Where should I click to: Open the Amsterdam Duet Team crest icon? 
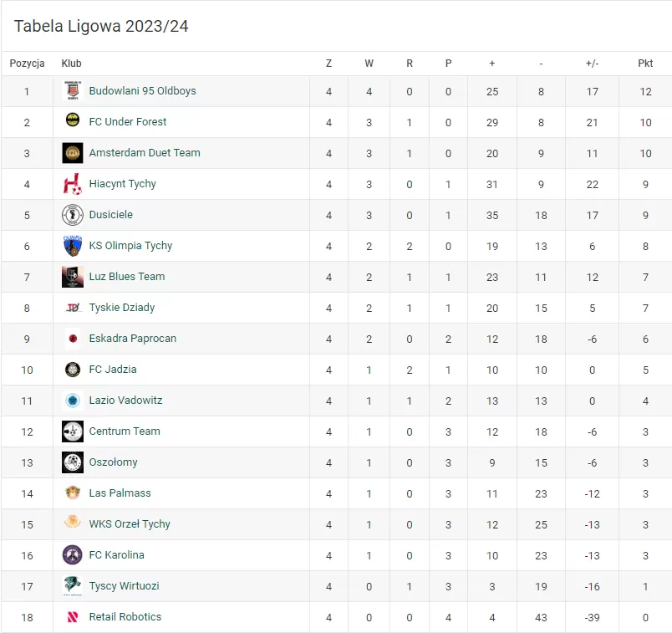click(73, 153)
